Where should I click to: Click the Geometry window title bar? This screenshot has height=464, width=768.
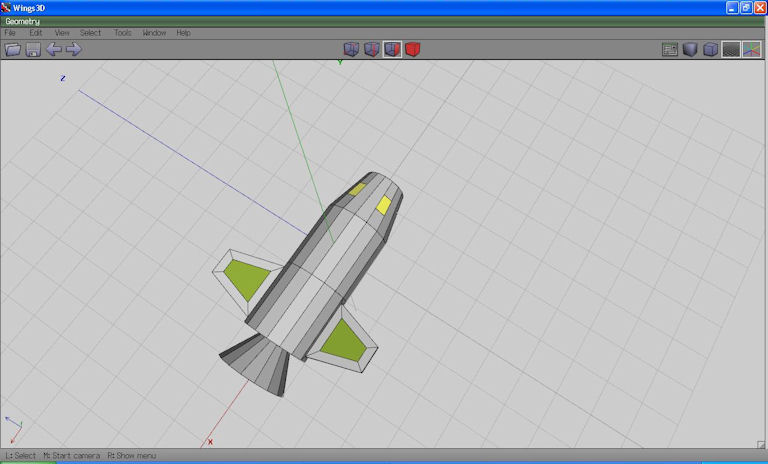coord(384,21)
